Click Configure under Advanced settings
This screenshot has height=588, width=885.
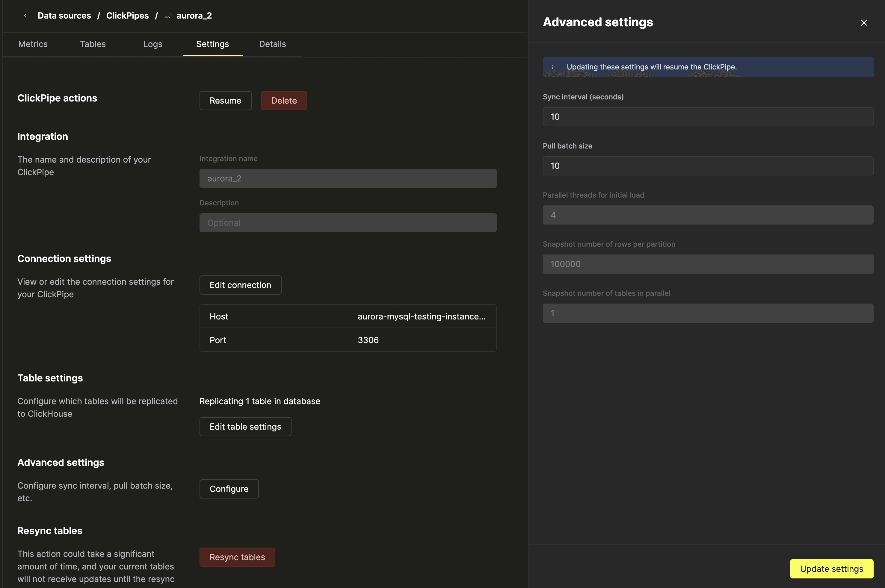229,489
